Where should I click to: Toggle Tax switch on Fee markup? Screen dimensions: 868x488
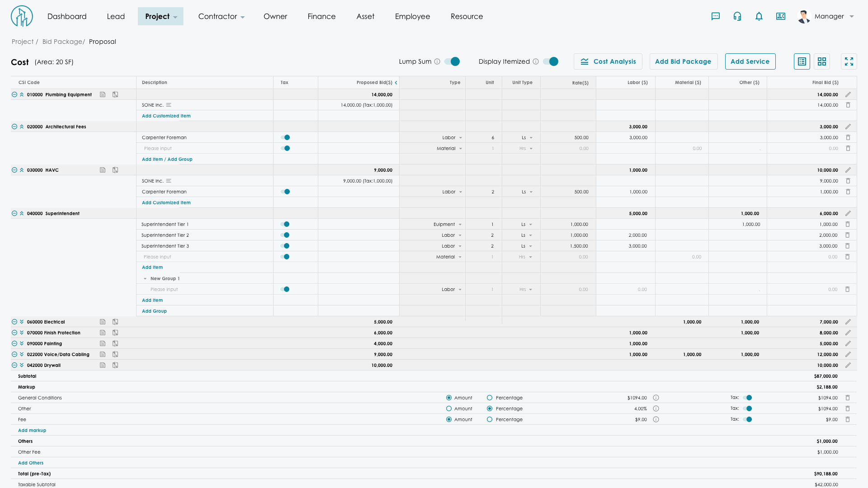point(748,419)
